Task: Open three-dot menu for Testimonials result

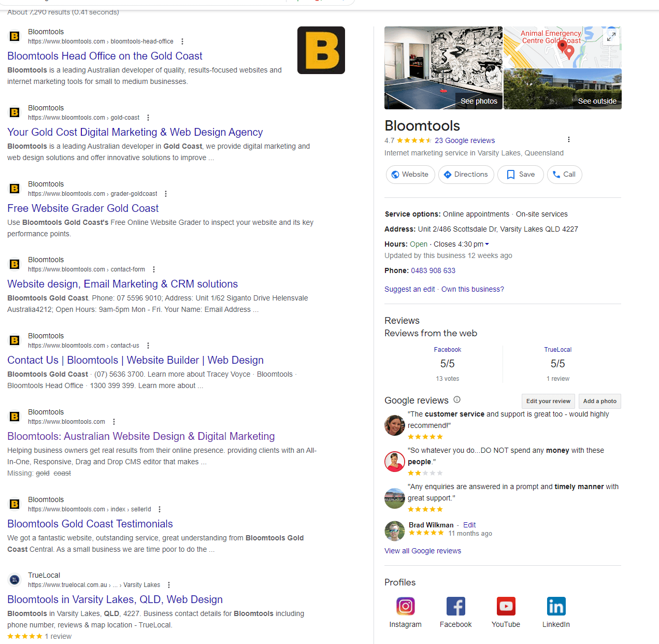Action: tap(160, 509)
